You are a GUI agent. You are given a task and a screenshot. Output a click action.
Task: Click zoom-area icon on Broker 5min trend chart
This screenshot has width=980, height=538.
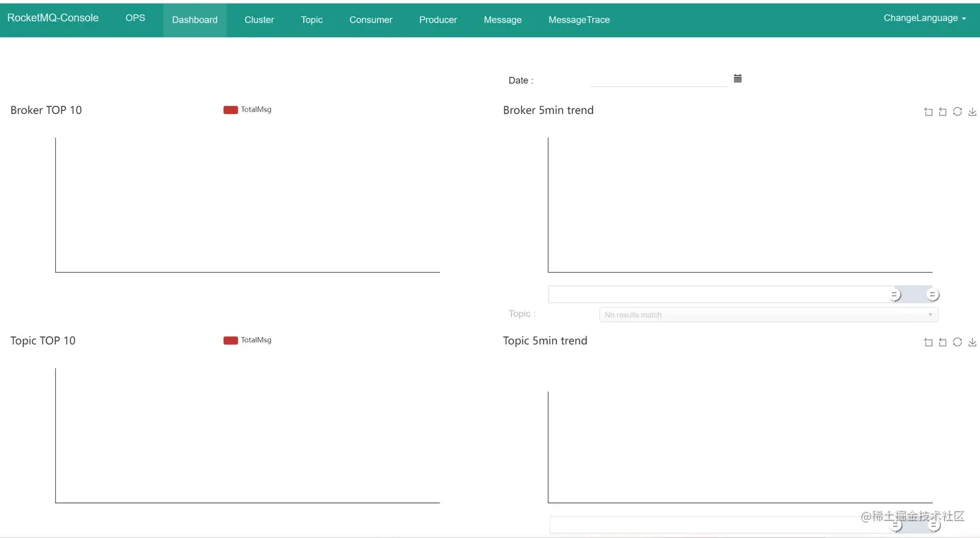coord(928,112)
